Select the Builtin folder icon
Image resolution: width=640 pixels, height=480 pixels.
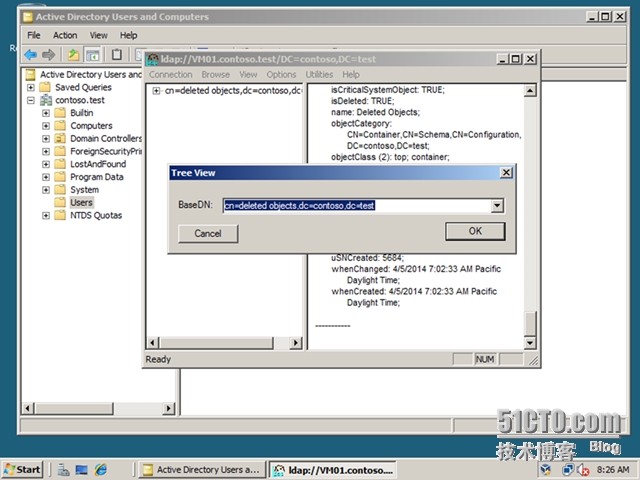pyautogui.click(x=60, y=113)
